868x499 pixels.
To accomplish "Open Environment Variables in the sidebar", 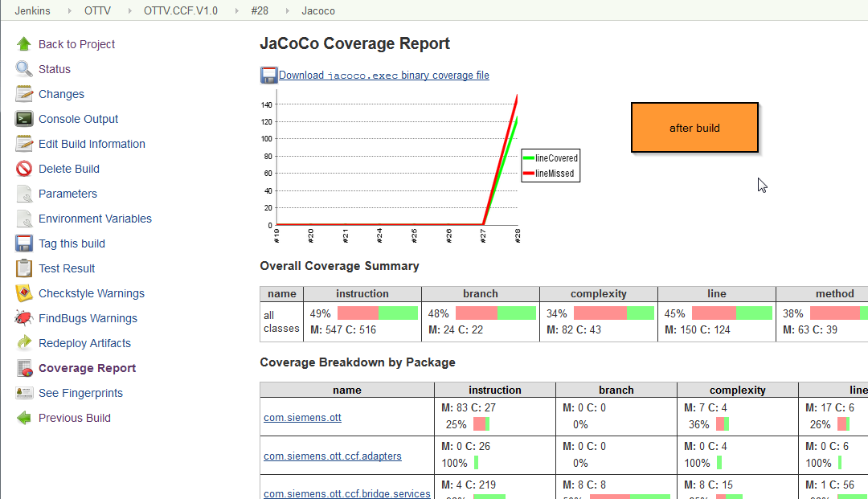I will pyautogui.click(x=95, y=219).
